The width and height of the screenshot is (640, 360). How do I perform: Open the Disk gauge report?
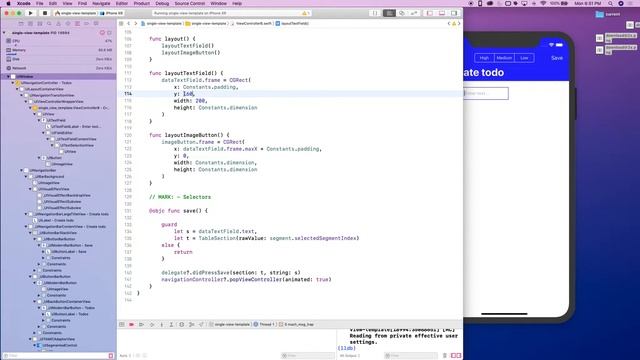(x=58, y=59)
